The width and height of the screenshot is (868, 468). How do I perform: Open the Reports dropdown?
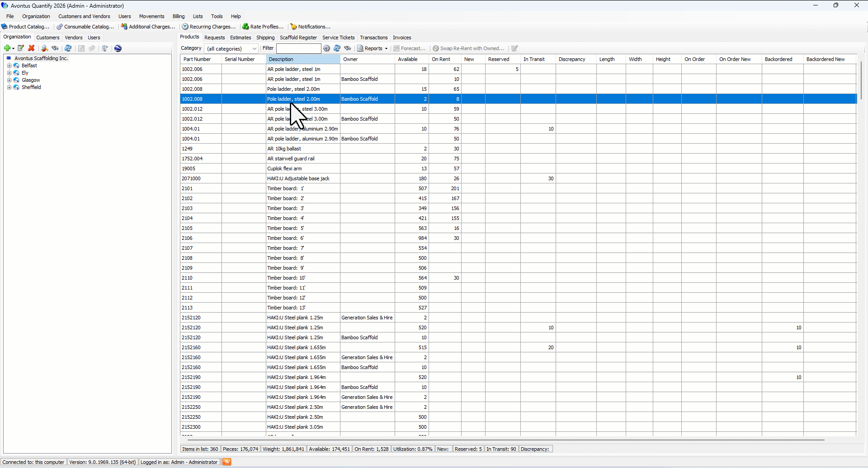[x=373, y=48]
